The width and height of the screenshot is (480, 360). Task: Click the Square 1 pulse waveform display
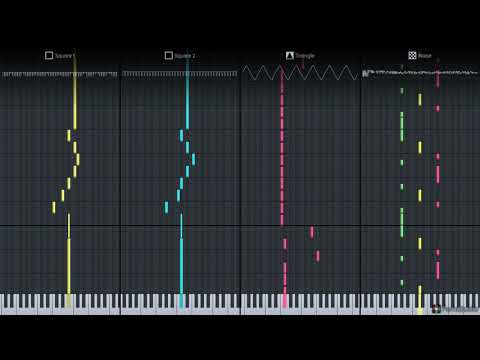[60, 74]
